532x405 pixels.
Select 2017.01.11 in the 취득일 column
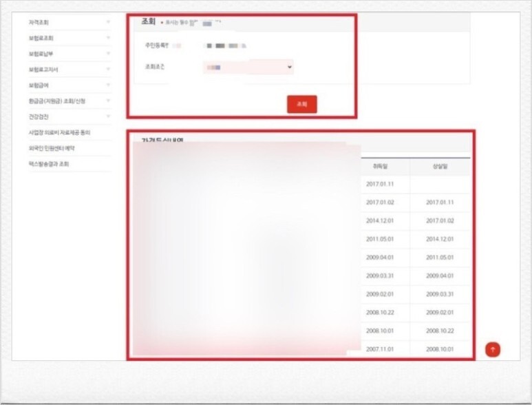click(380, 184)
